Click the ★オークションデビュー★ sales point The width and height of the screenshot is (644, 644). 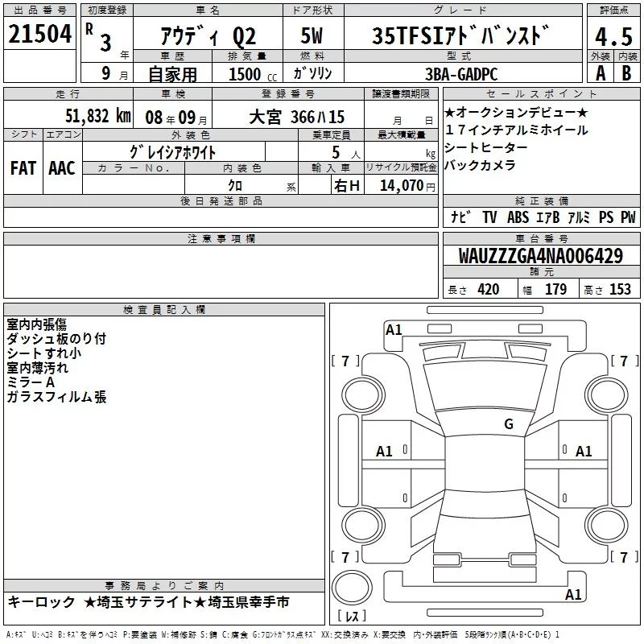[x=516, y=112]
